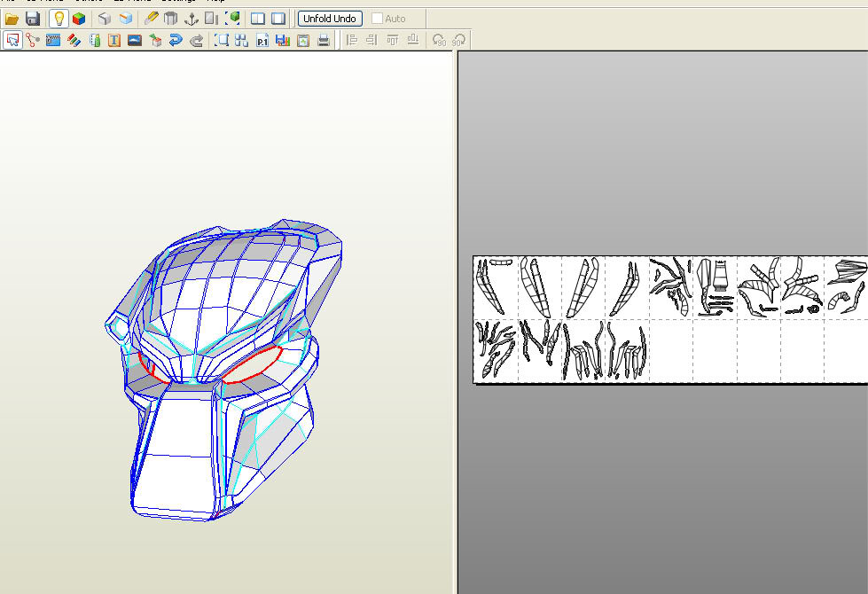
Task: Open a file with the folder icon
Action: [x=12, y=19]
